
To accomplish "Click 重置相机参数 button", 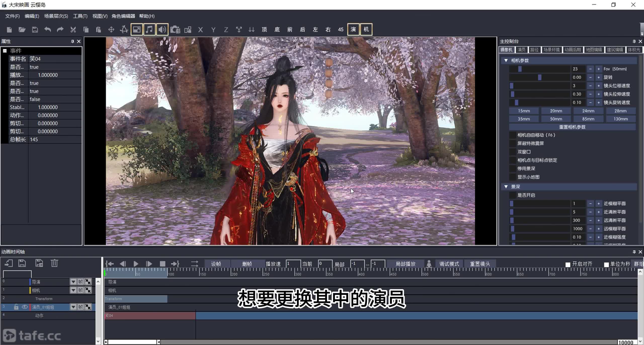I will click(x=572, y=127).
